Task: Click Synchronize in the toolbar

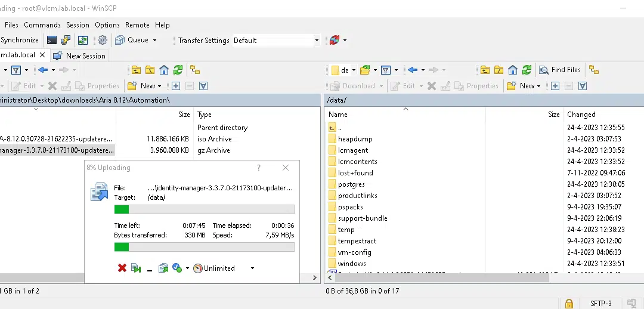Action: point(20,40)
